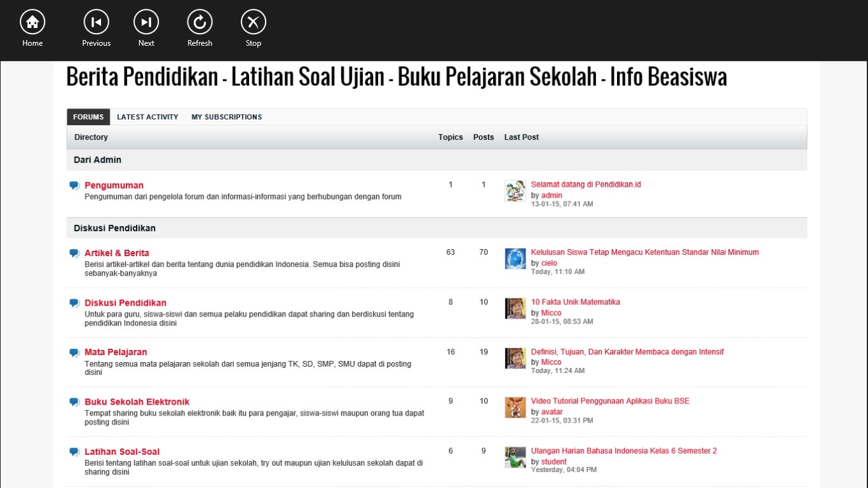Click cielo's avatar thumbnail
This screenshot has height=488, width=868.
tap(515, 259)
